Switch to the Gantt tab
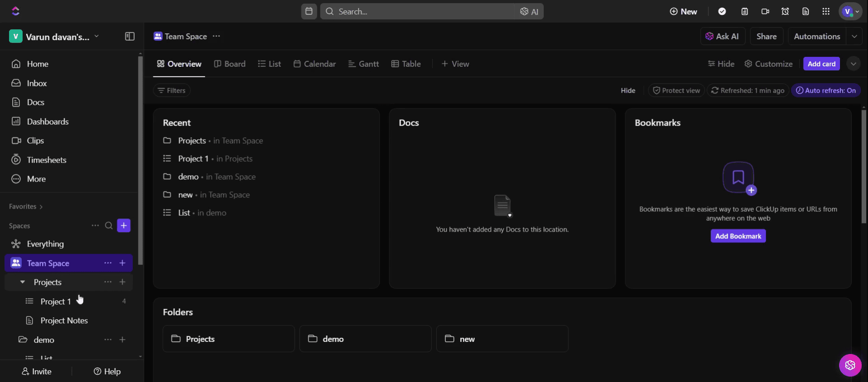868x382 pixels. tap(363, 64)
